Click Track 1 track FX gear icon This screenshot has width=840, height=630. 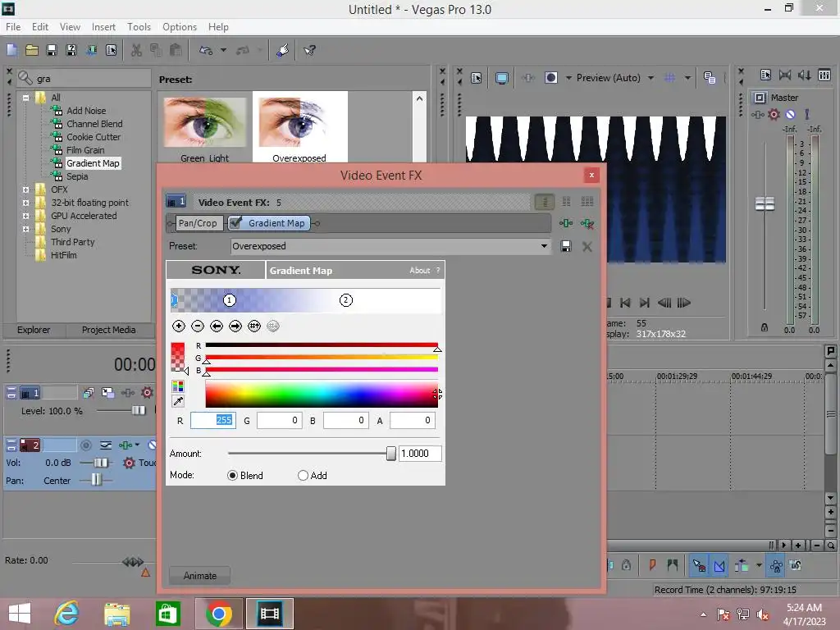(147, 393)
